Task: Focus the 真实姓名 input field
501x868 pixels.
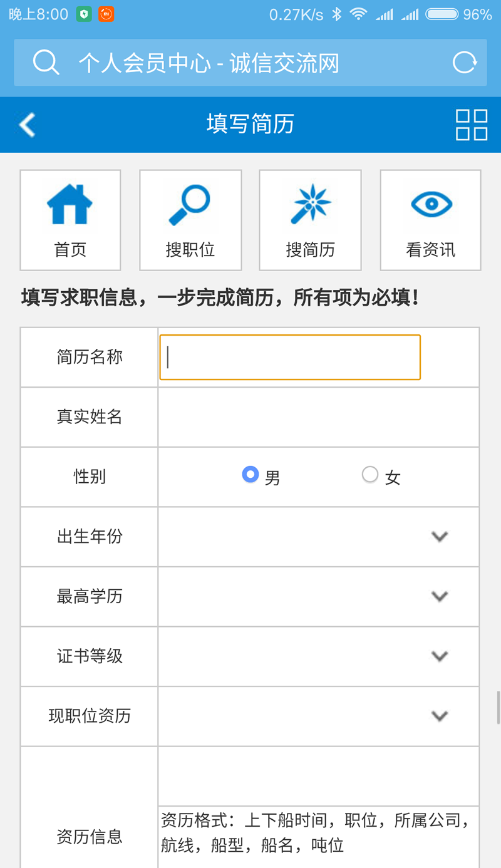Action: (318, 417)
